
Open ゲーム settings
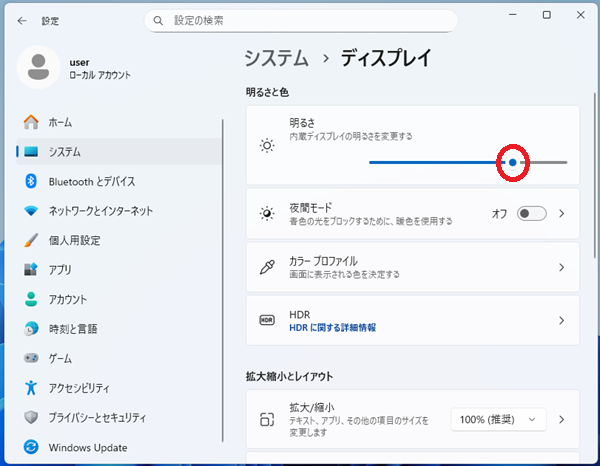(119, 358)
